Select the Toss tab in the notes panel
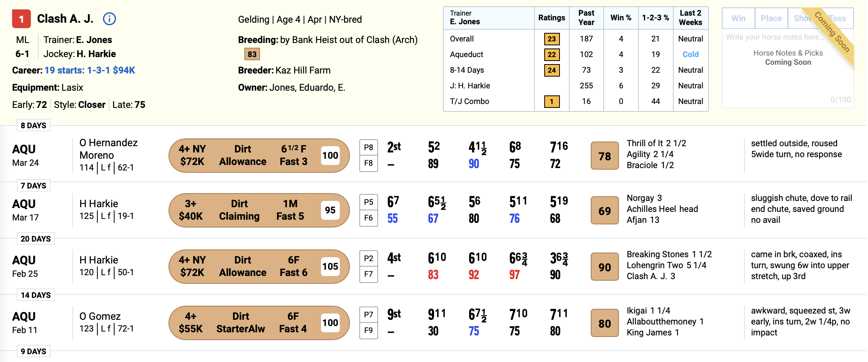The image size is (868, 362). tap(837, 18)
